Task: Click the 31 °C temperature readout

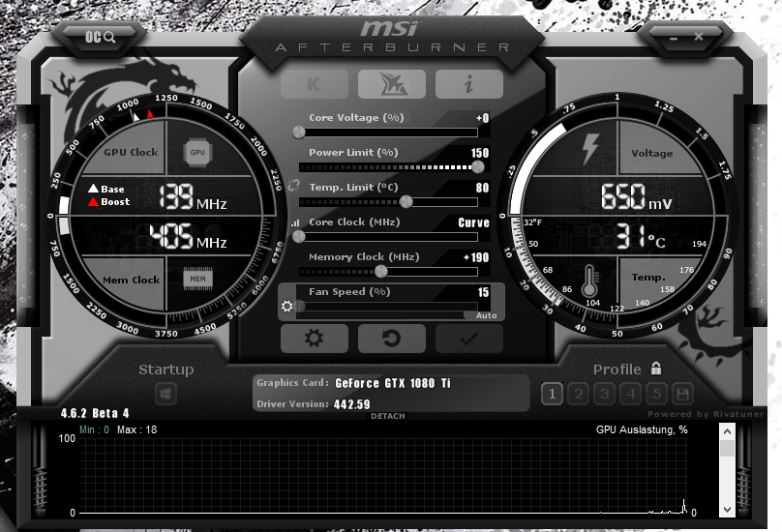Action: tap(641, 236)
